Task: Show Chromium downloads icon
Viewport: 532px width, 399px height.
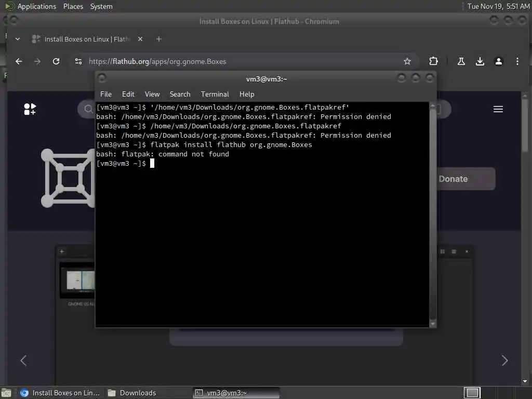Action: coord(480,61)
